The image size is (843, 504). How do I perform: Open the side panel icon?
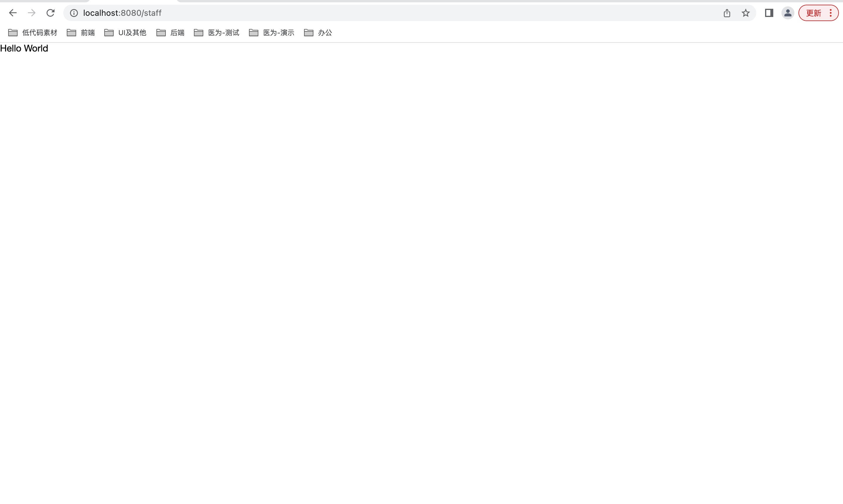pos(769,13)
